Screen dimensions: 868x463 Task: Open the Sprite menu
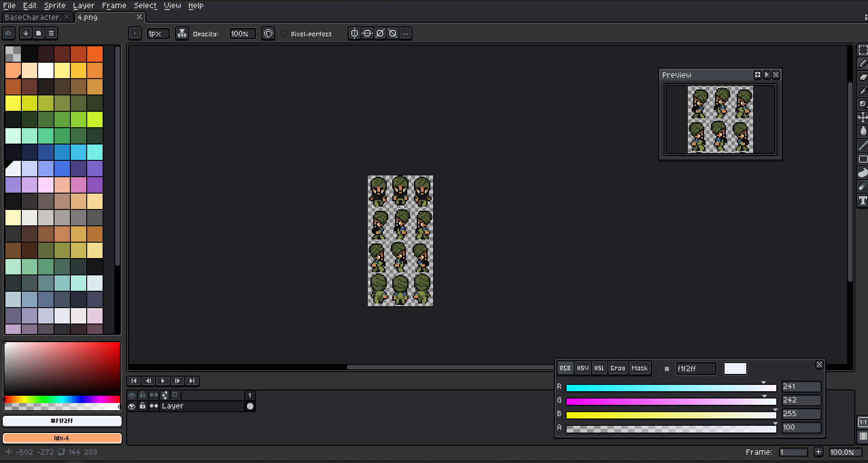54,5
